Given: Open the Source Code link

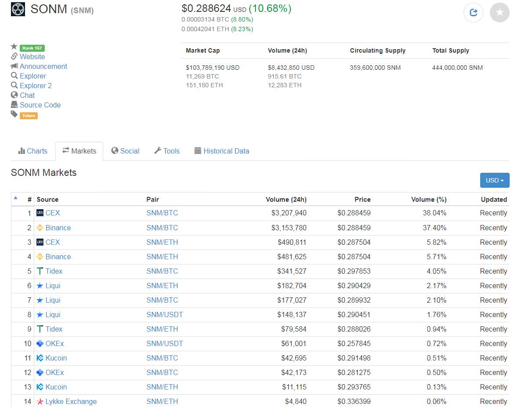Looking at the screenshot, I should (40, 105).
